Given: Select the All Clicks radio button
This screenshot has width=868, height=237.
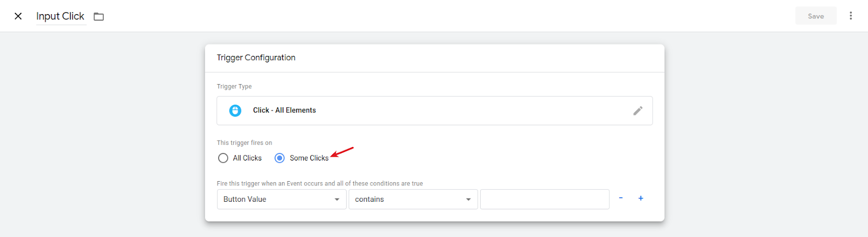Looking at the screenshot, I should point(223,158).
